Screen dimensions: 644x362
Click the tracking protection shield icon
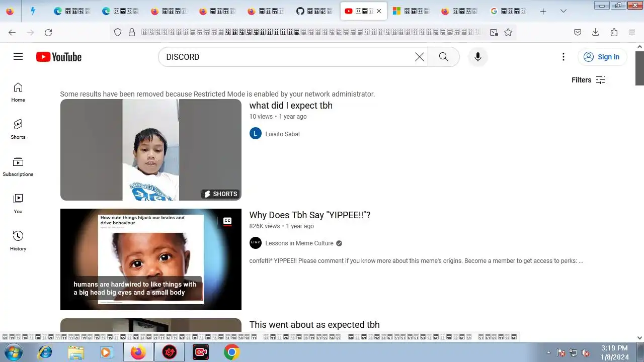point(118,32)
